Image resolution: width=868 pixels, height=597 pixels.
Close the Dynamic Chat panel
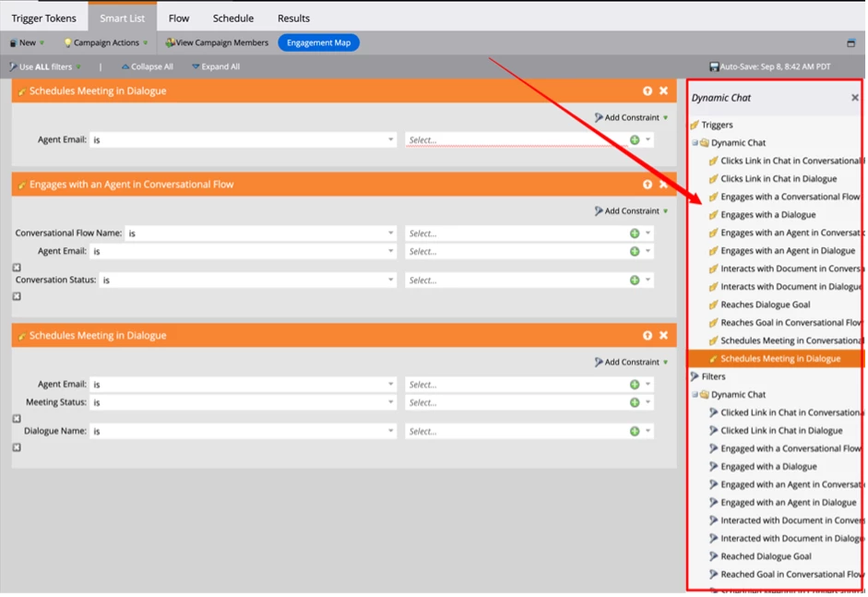tap(855, 98)
